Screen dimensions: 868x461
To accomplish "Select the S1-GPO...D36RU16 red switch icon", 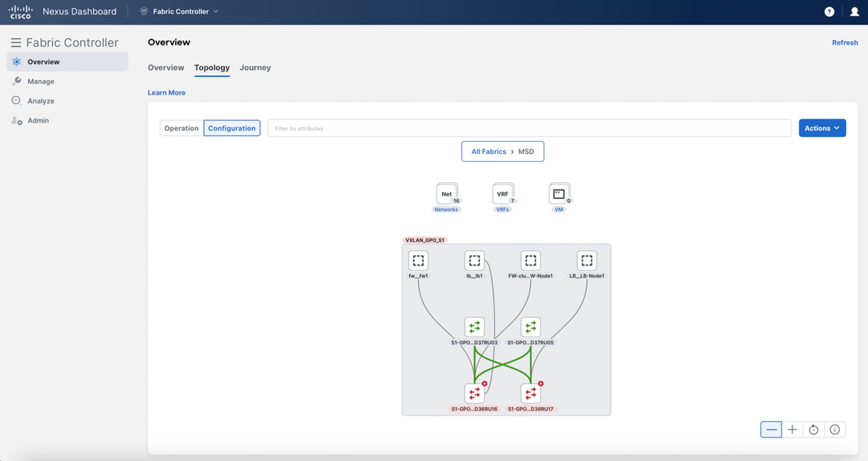I will tap(475, 394).
